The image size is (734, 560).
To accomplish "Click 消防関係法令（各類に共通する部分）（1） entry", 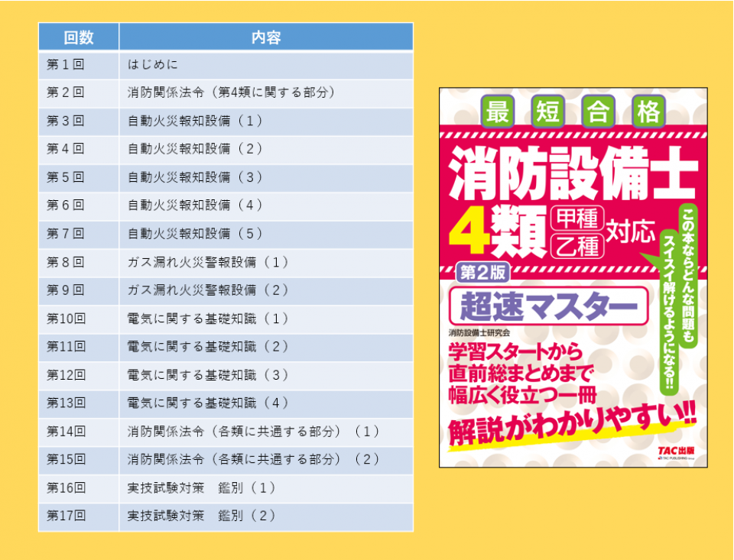I will coord(254,432).
